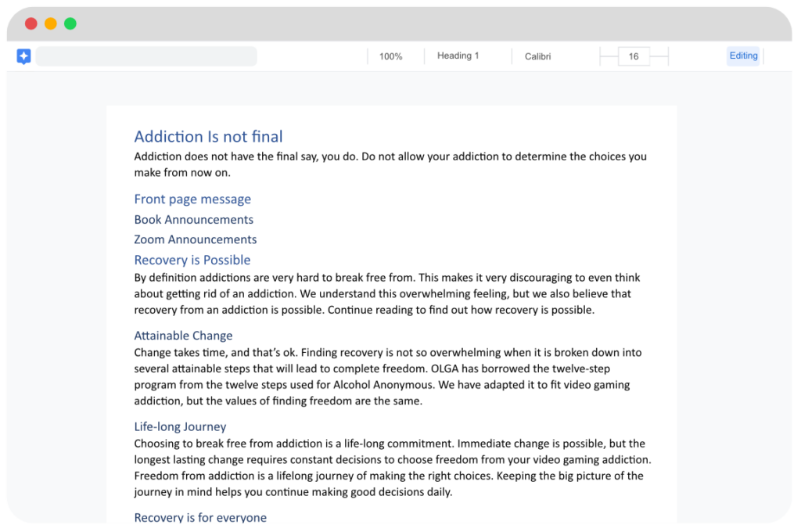Click the red close window button

31,23
